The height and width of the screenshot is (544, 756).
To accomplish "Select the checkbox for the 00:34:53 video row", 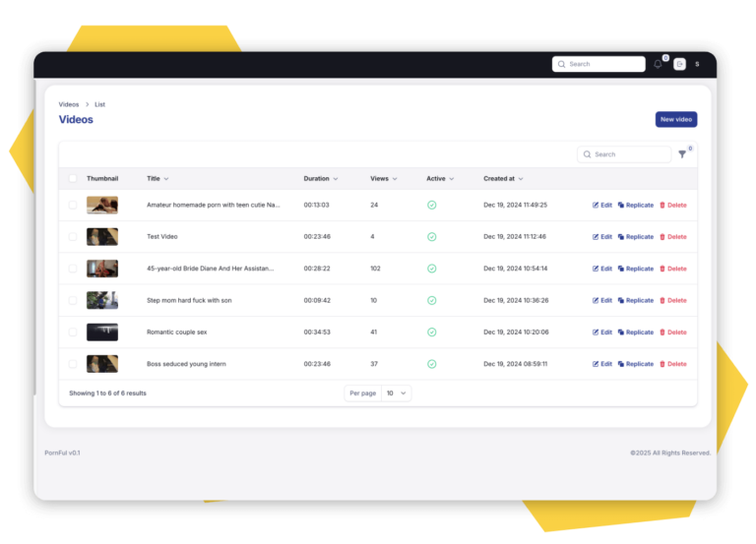I will [72, 332].
